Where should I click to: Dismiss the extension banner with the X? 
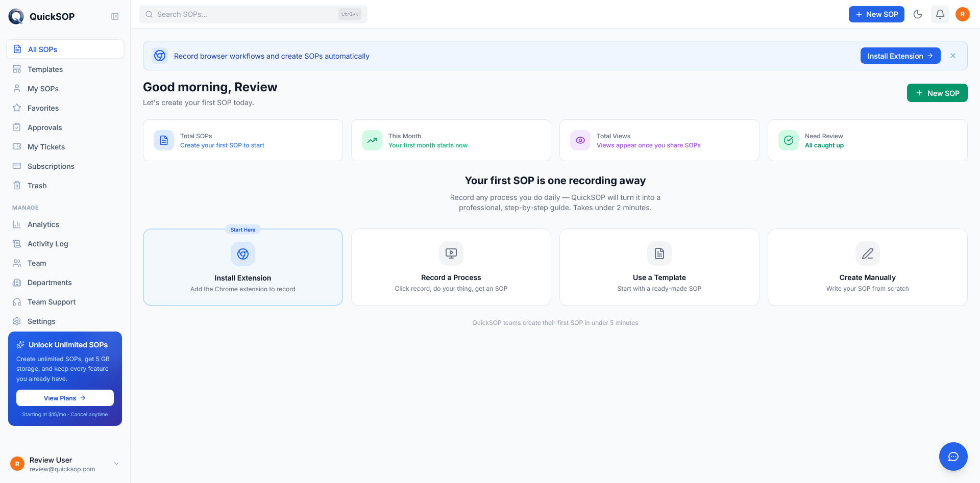(953, 56)
